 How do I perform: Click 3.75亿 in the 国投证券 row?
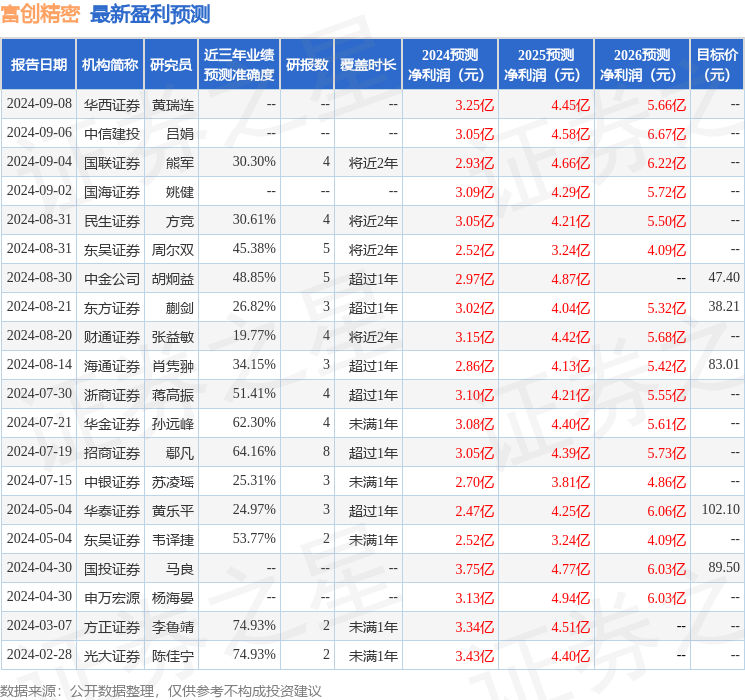pos(474,569)
